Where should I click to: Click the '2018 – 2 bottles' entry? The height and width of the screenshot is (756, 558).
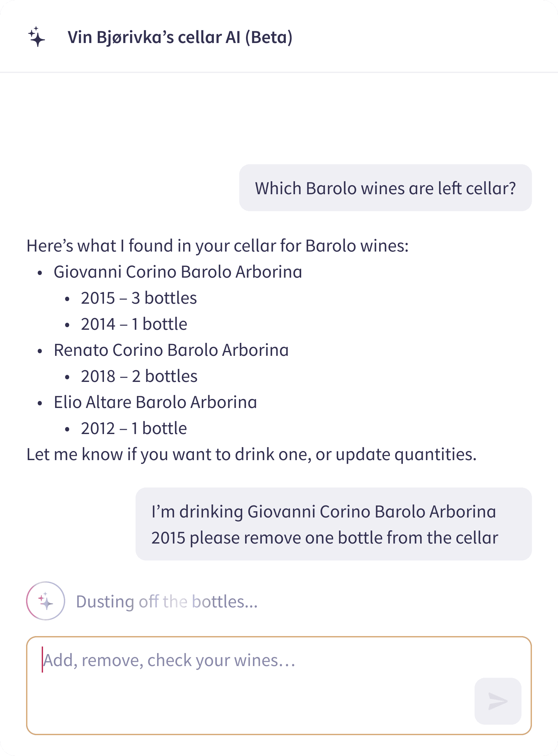[139, 376]
